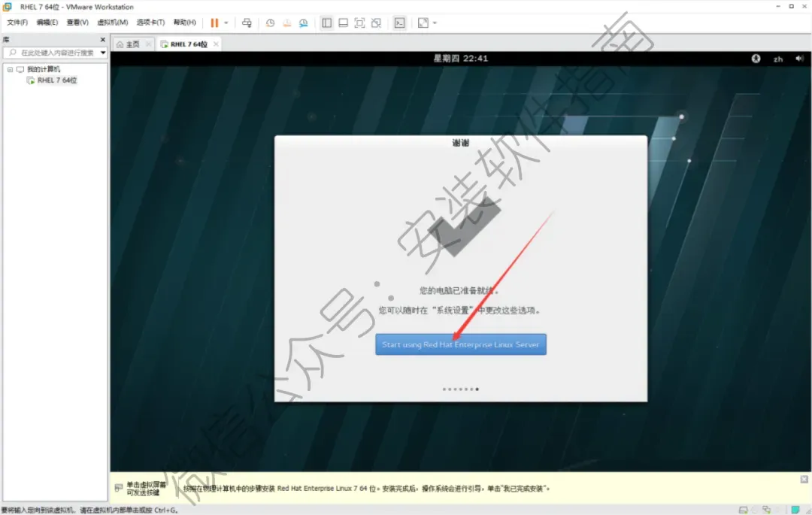Image resolution: width=812 pixels, height=515 pixels.
Task: Open the 星期四 22:41 clock menu
Action: [460, 59]
